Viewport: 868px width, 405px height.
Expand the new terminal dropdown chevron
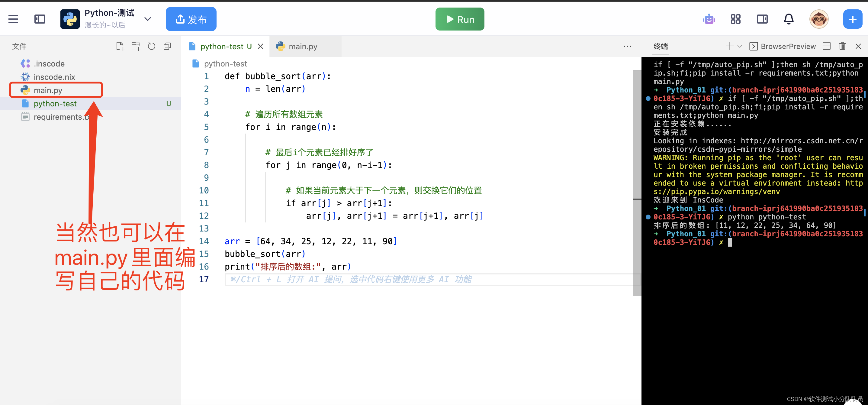click(x=740, y=46)
